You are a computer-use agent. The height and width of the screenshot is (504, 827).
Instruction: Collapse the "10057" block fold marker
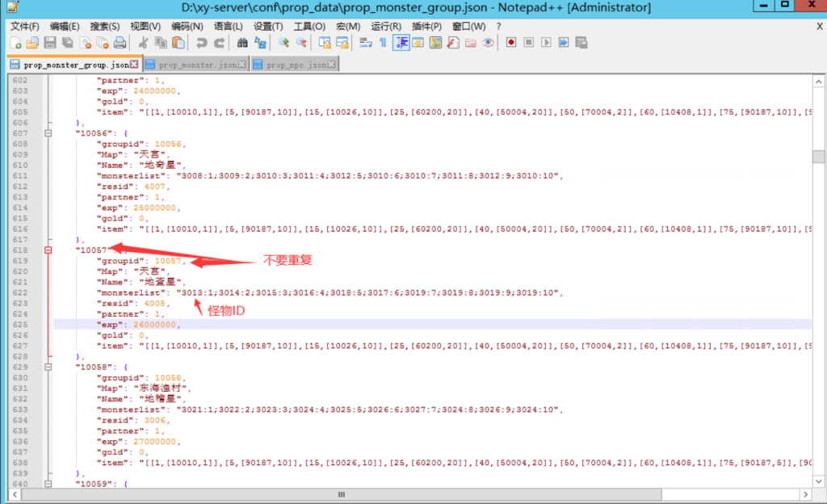click(48, 250)
